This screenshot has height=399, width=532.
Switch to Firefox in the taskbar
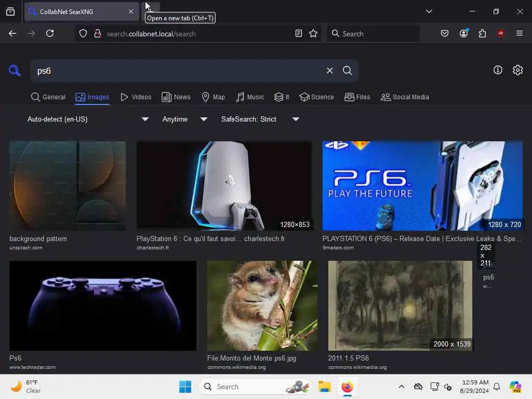[x=347, y=387]
